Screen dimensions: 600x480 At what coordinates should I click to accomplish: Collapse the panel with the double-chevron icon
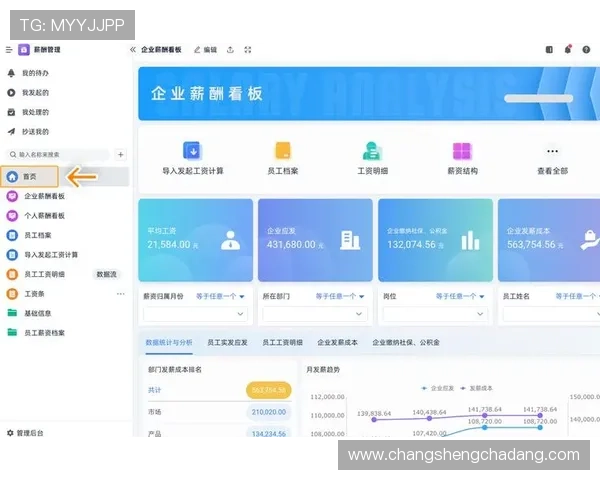click(133, 50)
